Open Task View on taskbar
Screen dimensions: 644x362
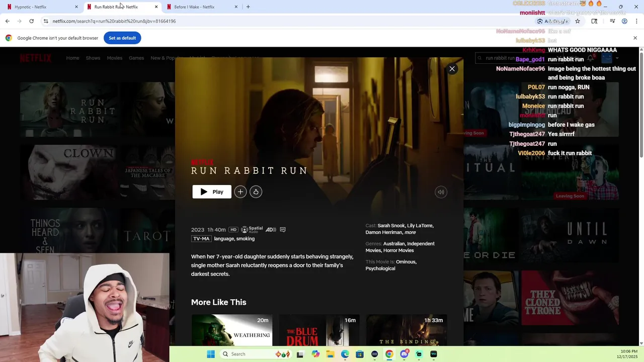[x=300, y=354]
